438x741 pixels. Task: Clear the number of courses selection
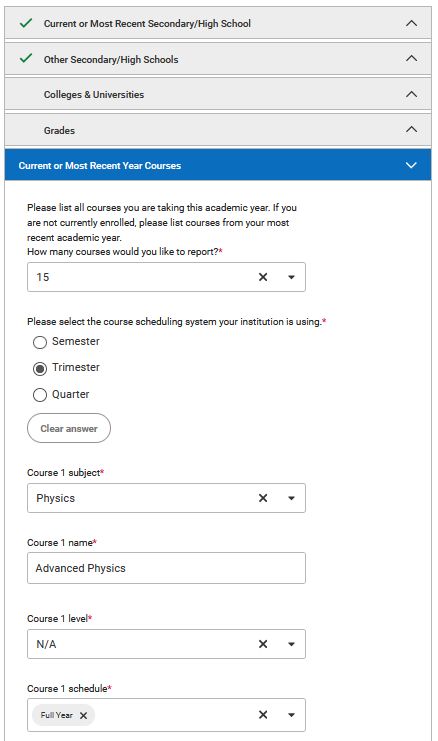(263, 277)
